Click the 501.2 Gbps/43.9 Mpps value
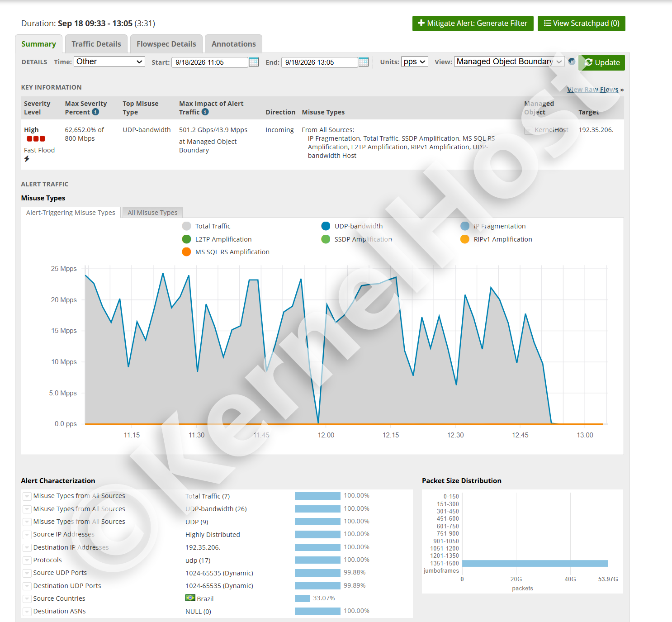672x622 pixels. (213, 130)
